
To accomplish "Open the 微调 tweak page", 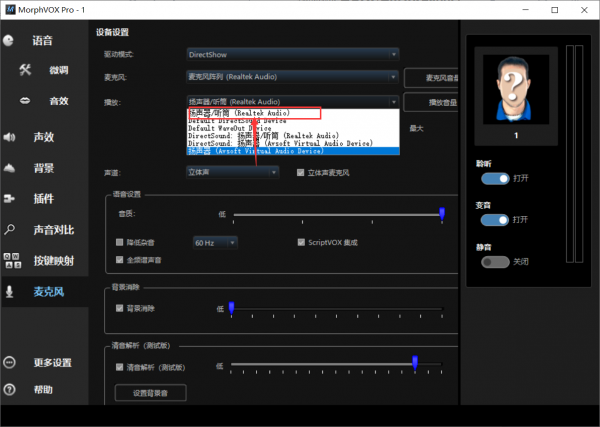I will coord(59,70).
